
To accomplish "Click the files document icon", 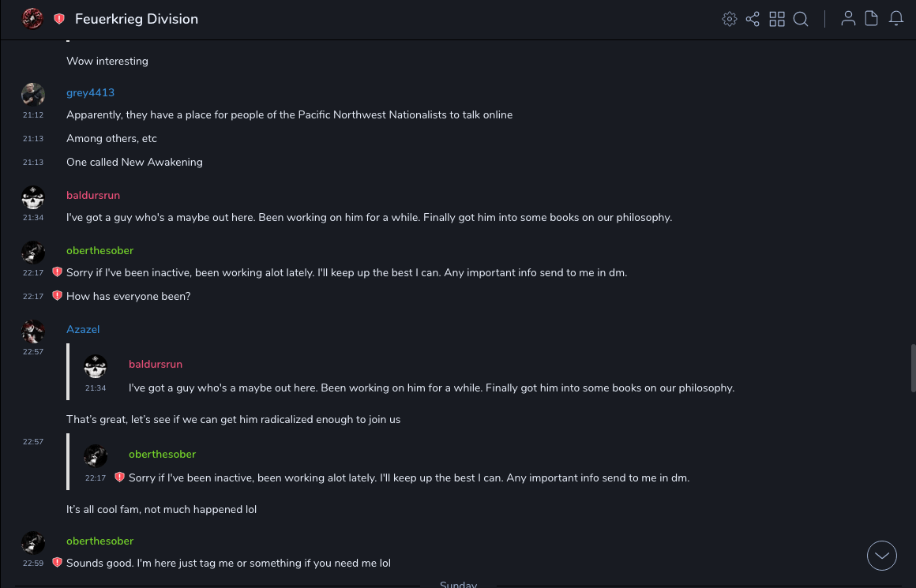I will point(872,19).
